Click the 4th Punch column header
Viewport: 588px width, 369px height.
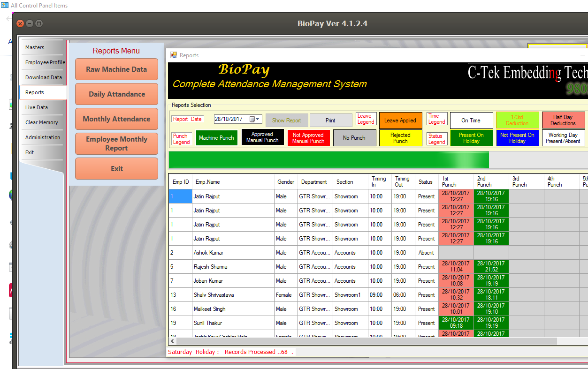(562, 182)
